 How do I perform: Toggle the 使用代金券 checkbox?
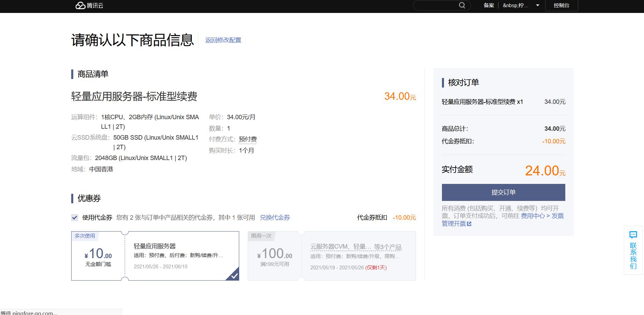coord(75,218)
